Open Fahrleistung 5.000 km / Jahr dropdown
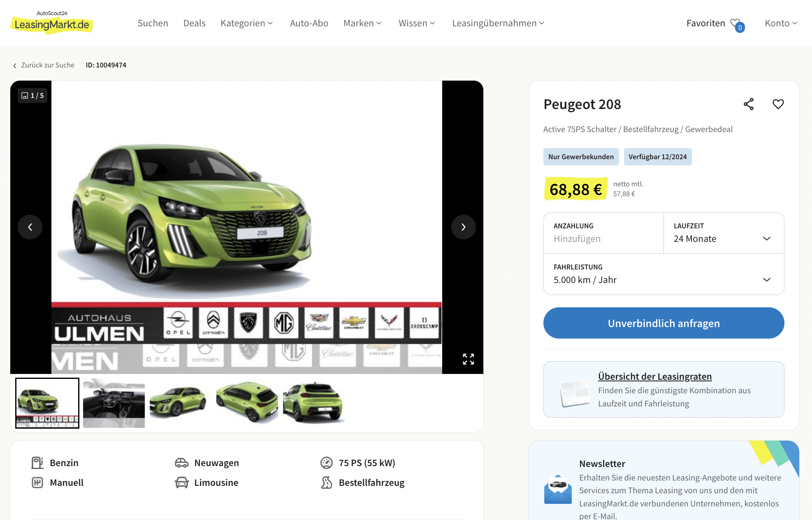 664,274
